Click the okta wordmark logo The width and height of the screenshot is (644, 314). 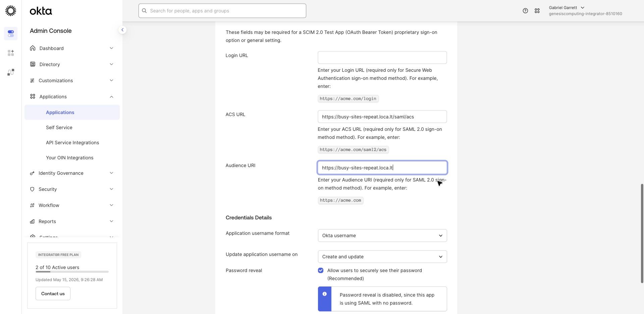pos(41,11)
